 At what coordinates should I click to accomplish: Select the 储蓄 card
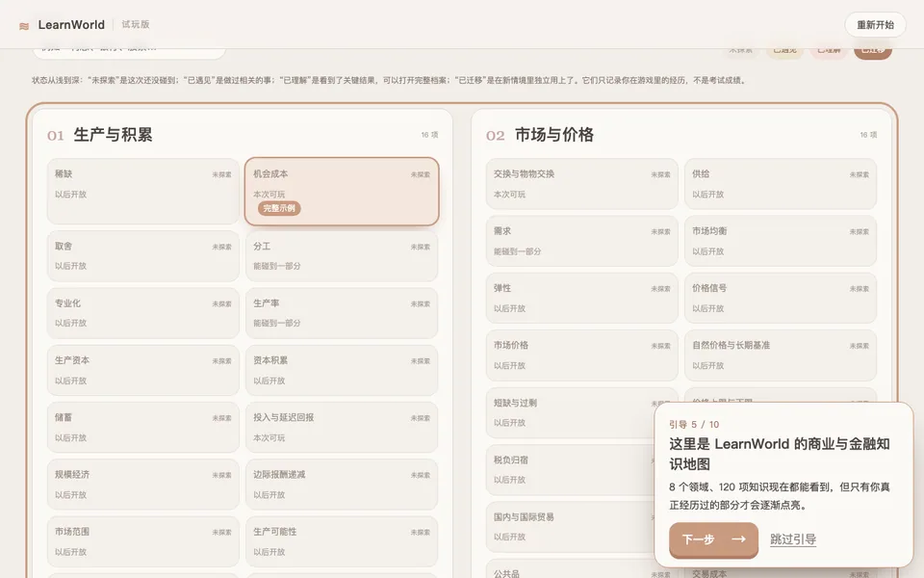pyautogui.click(x=143, y=427)
